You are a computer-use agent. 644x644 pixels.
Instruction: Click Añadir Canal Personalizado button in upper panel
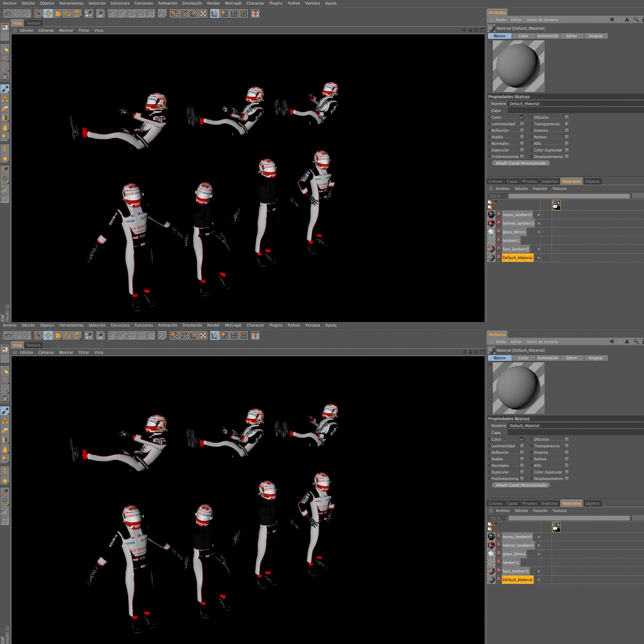pos(521,163)
